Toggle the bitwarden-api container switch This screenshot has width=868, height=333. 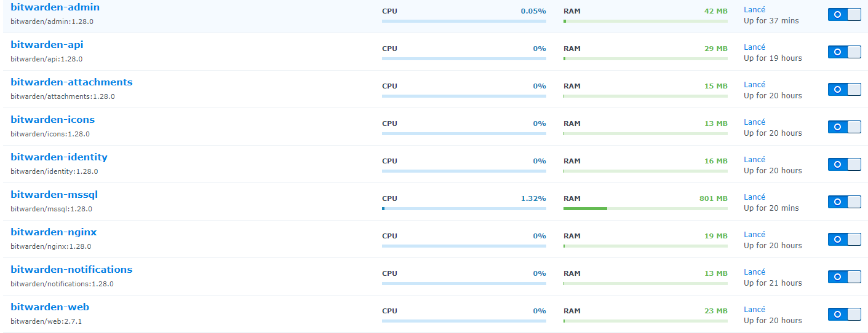pyautogui.click(x=844, y=52)
